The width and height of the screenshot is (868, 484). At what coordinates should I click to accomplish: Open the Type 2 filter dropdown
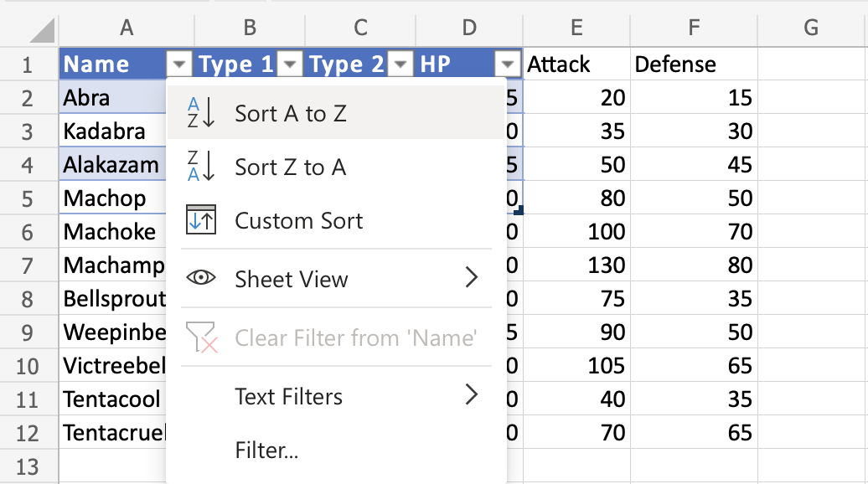point(401,64)
